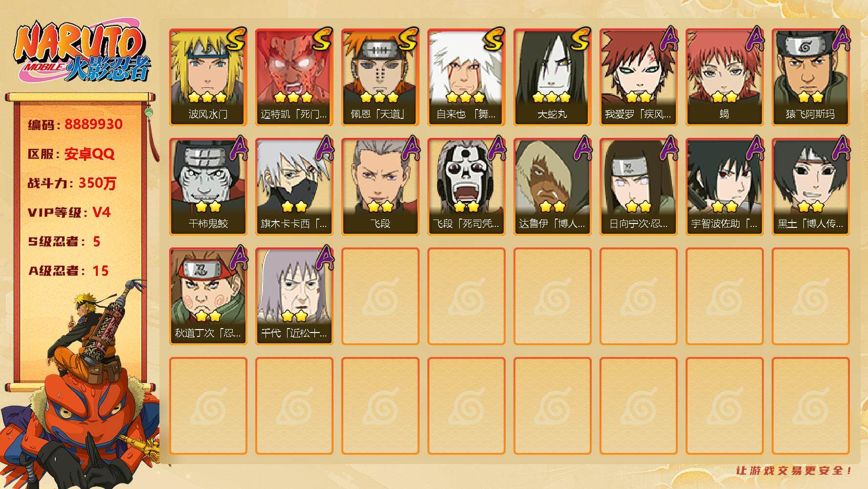Open the 旗木卡卡西 masked ninja card

294,187
